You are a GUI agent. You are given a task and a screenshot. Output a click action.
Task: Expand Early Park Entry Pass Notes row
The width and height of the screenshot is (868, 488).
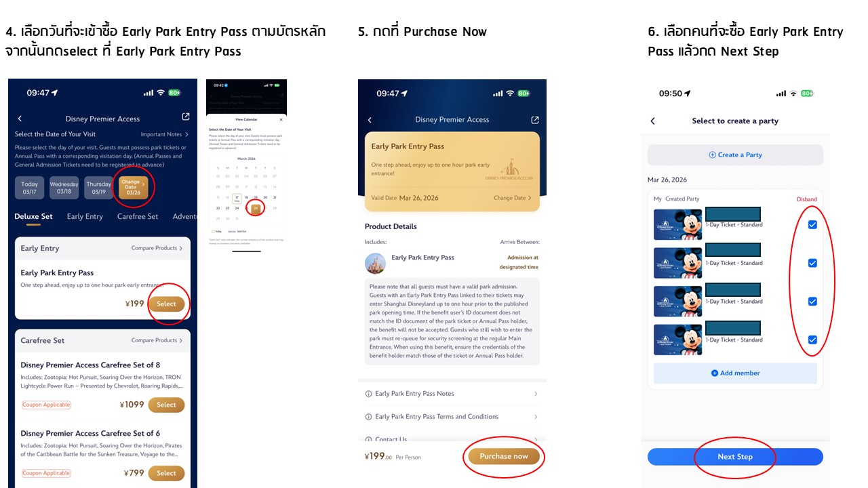click(x=452, y=394)
